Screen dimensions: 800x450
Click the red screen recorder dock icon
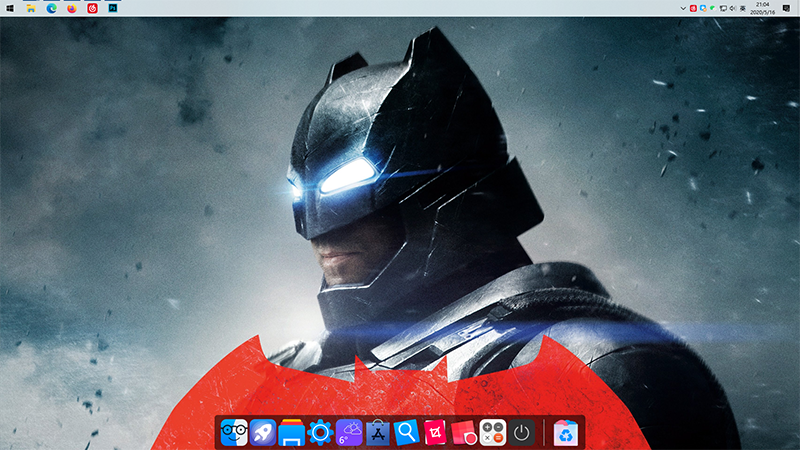coord(464,432)
